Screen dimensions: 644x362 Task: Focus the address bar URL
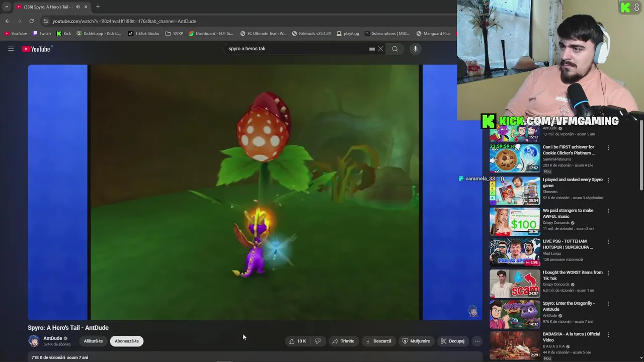click(x=124, y=21)
